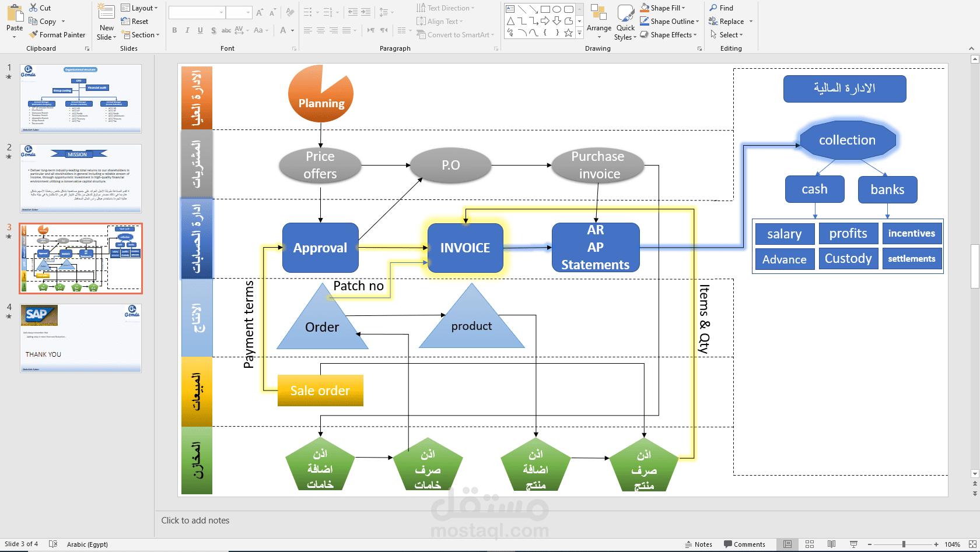
Task: Open the Text Direction menu
Action: coord(445,8)
